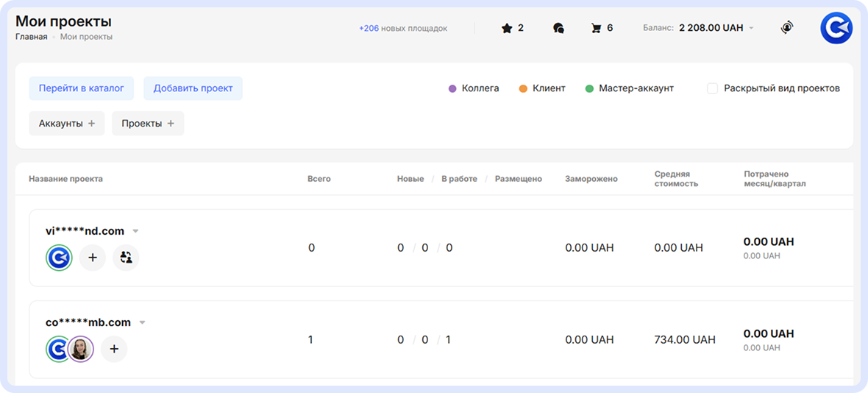868x393 pixels.
Task: Open the blue profile logo avatar
Action: [836, 29]
